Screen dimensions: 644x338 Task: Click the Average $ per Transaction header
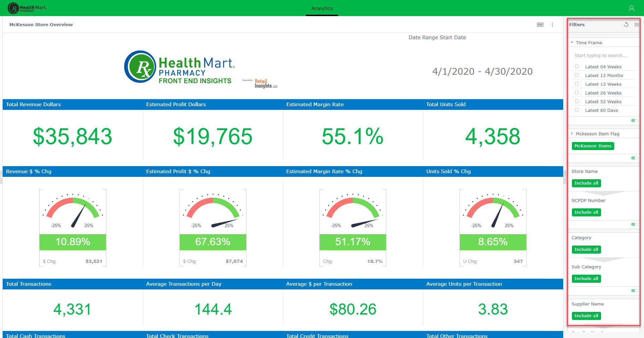click(319, 284)
